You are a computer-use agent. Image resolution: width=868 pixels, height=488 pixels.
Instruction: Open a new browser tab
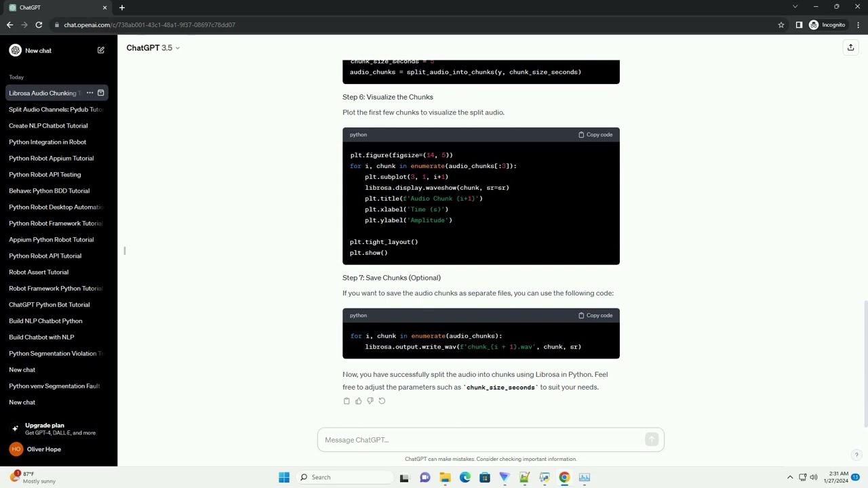[x=122, y=7]
